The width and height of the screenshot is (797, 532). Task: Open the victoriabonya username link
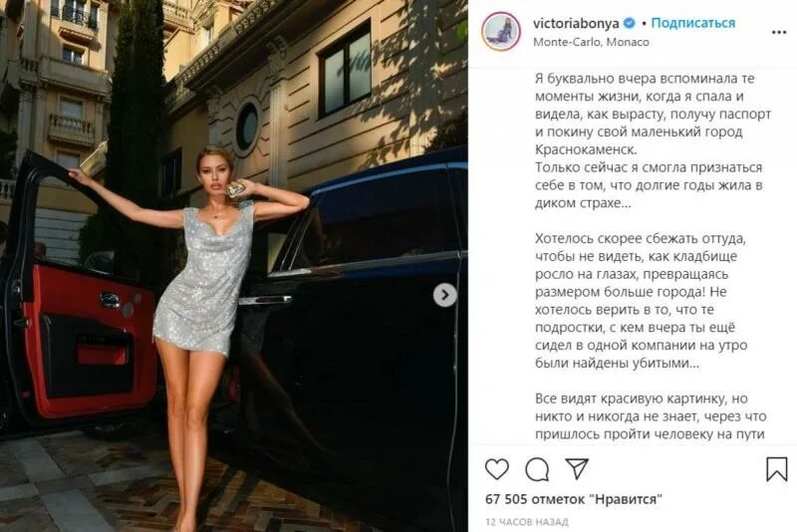point(577,23)
